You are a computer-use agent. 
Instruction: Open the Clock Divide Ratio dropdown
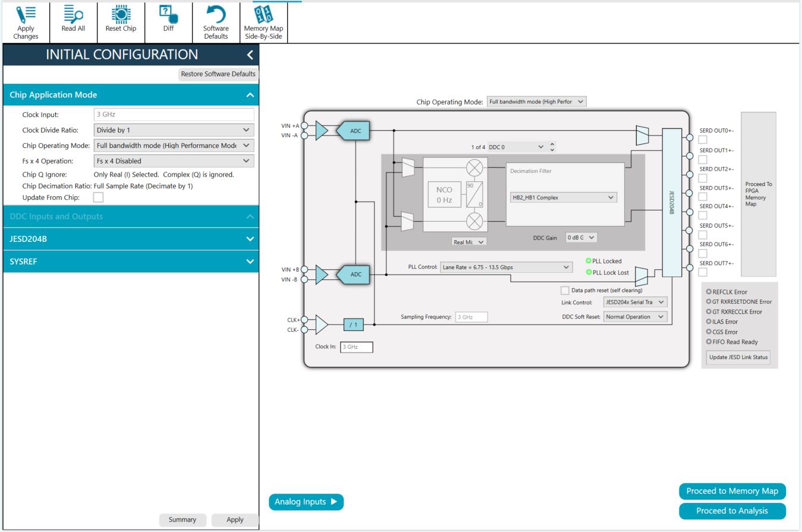tap(174, 130)
